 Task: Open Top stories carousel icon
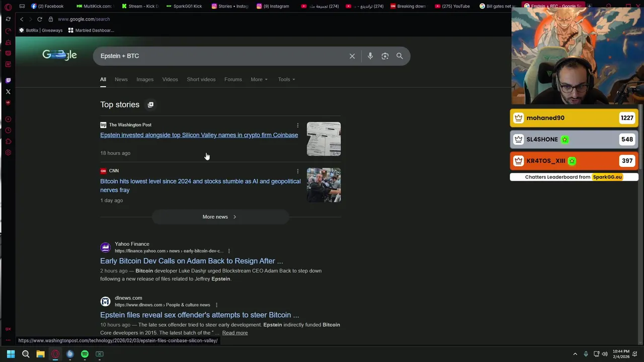coord(150,105)
